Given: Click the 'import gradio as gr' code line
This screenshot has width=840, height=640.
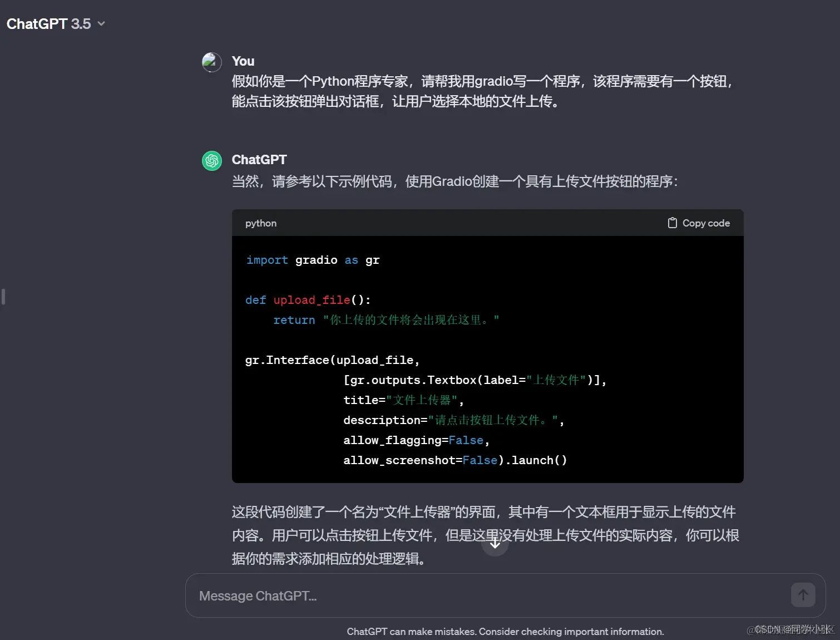Looking at the screenshot, I should 313,260.
